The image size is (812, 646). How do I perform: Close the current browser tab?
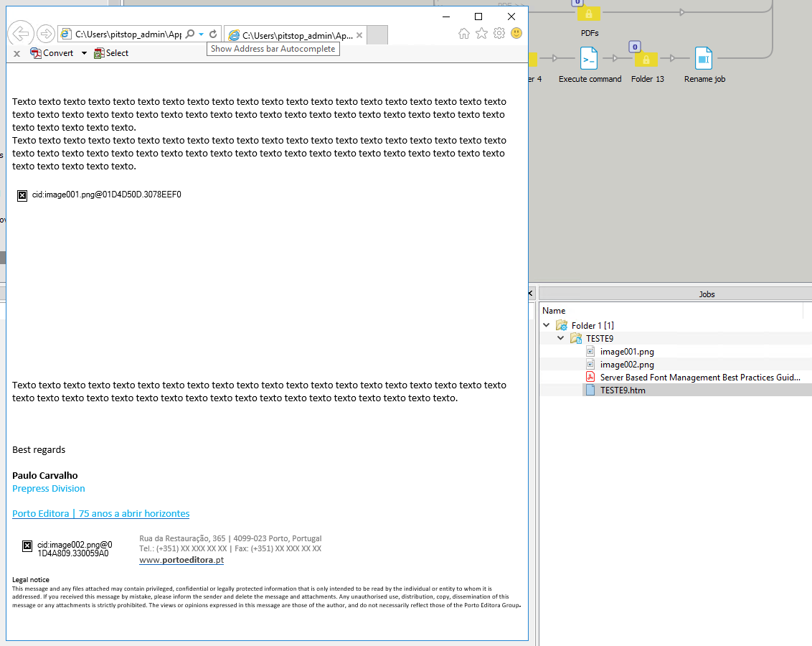[359, 34]
